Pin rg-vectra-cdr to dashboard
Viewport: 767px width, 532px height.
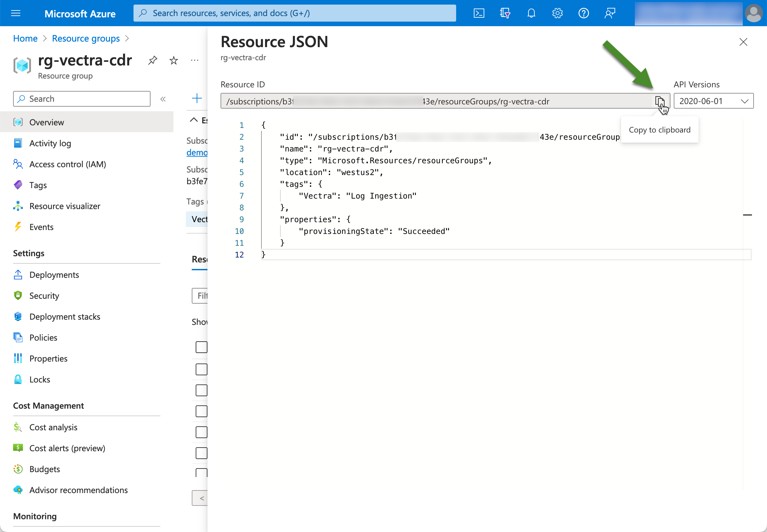(153, 60)
